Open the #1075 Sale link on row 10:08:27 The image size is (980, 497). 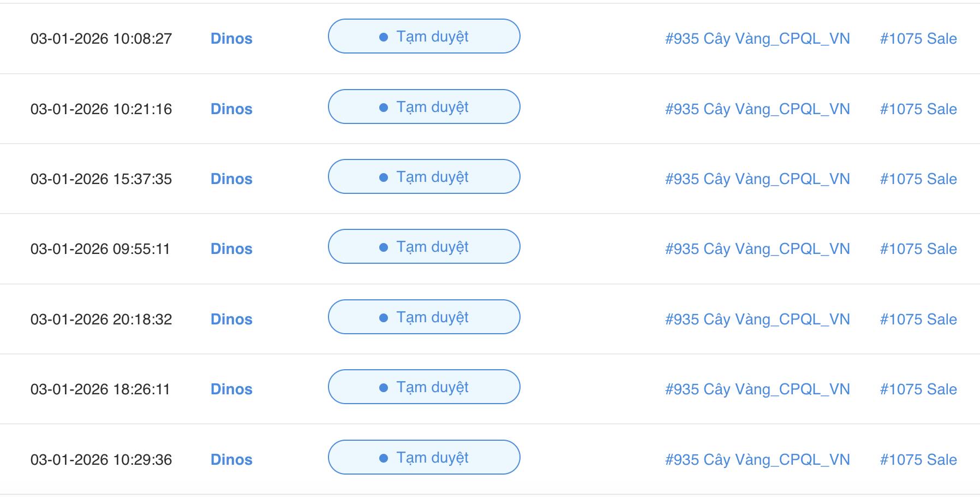click(x=919, y=39)
